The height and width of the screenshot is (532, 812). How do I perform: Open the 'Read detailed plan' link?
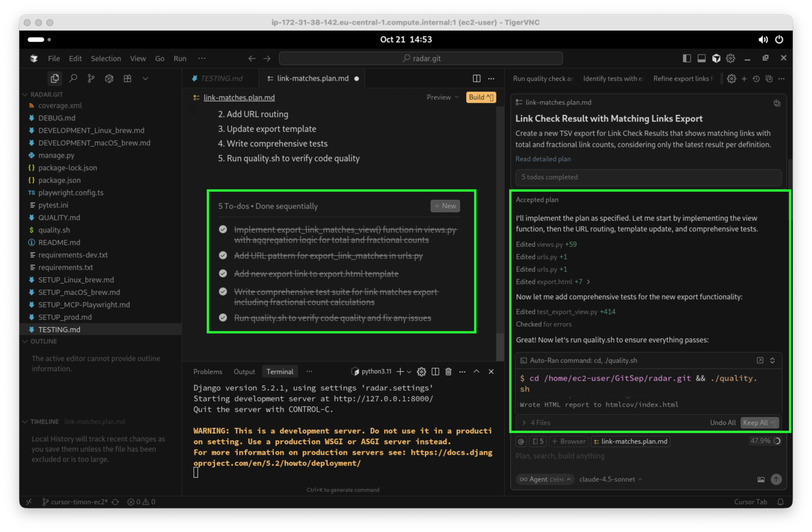point(543,159)
